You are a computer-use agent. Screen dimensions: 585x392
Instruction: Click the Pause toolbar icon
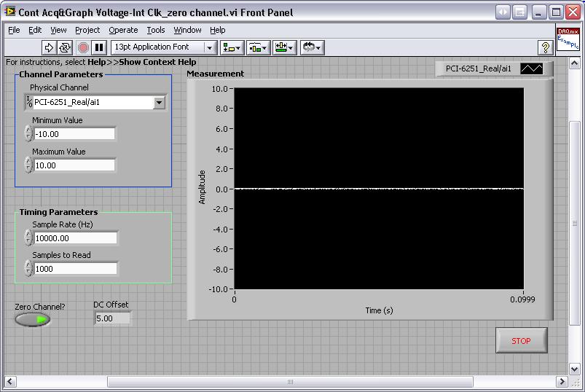point(100,47)
